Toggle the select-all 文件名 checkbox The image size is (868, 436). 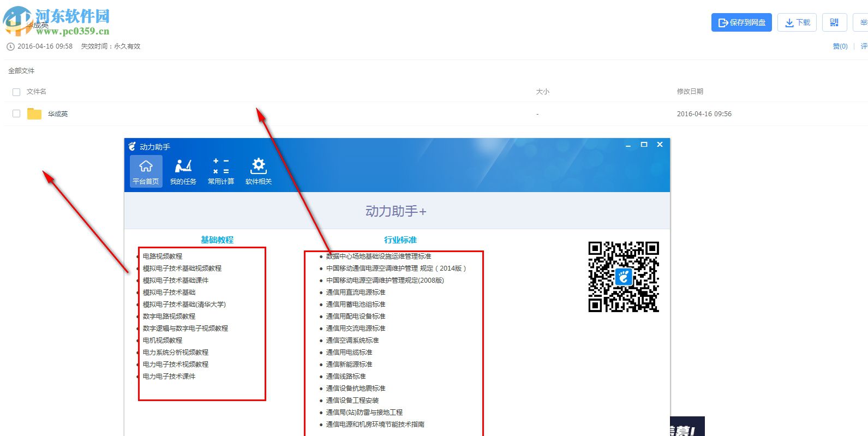pos(16,92)
